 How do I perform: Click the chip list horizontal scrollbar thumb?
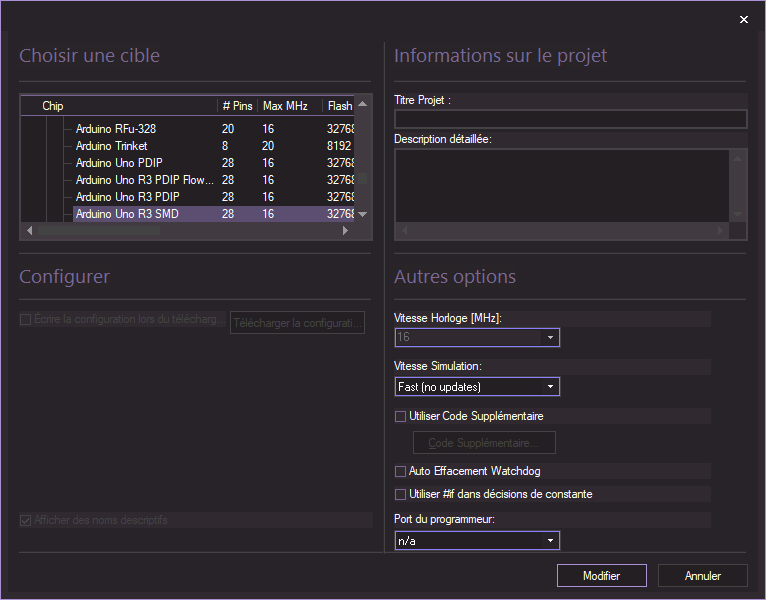(x=99, y=231)
